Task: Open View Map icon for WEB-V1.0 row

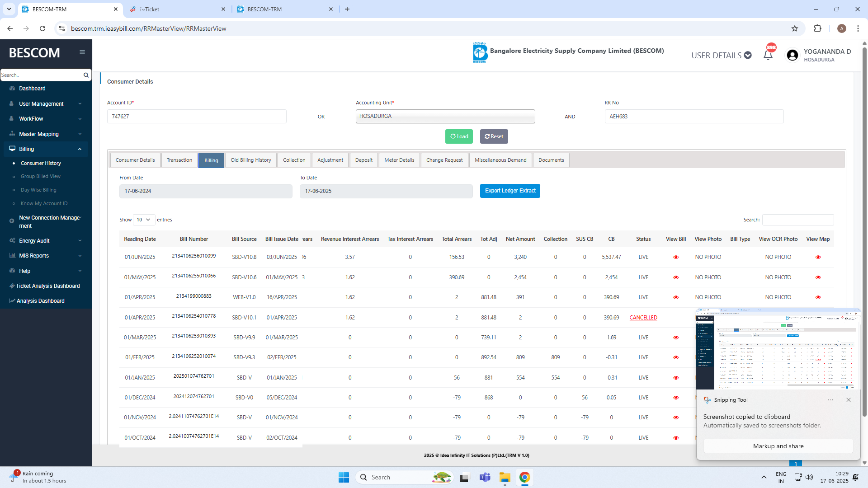Action: [818, 297]
